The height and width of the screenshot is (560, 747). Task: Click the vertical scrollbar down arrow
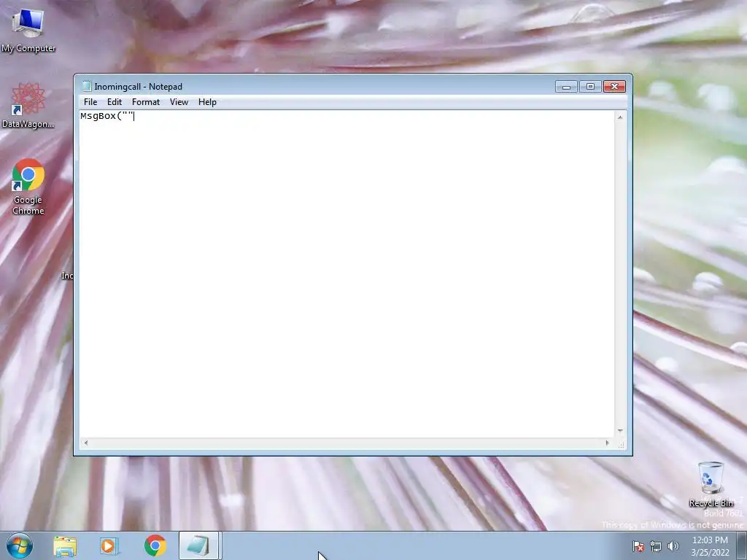tap(620, 430)
